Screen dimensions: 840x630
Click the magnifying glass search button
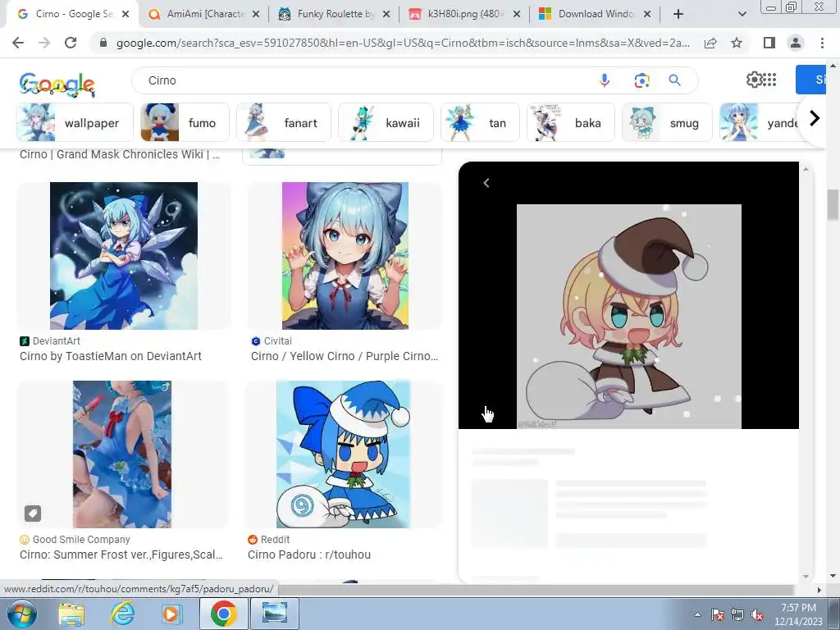tap(675, 80)
